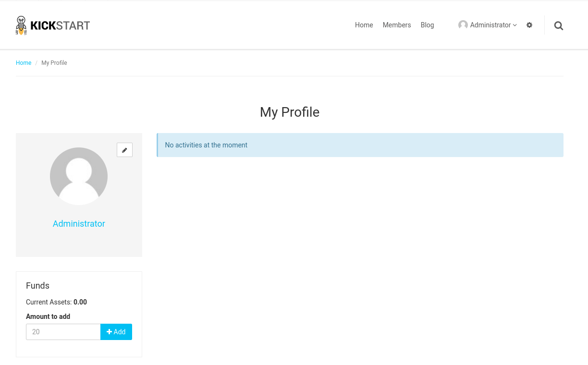Viewport: 588px width, 365px height.
Task: Click the No activities at the moment notice
Action: 360,145
